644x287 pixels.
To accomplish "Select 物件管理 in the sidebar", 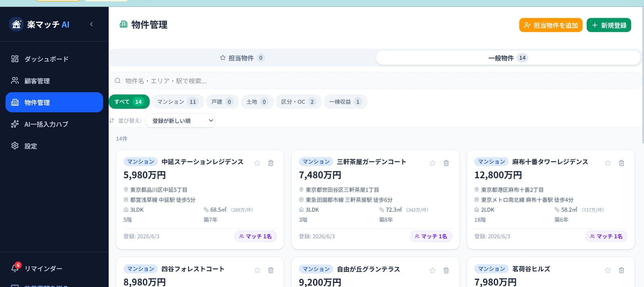I will click(54, 102).
